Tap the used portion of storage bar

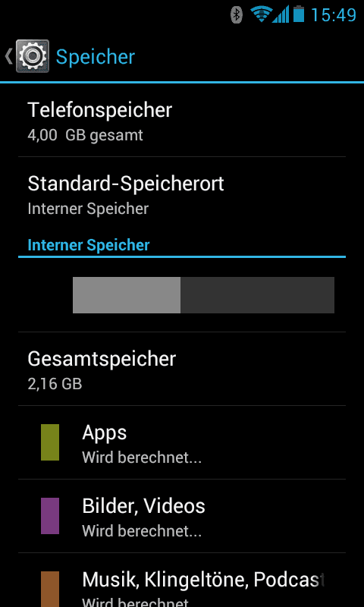[x=127, y=295]
